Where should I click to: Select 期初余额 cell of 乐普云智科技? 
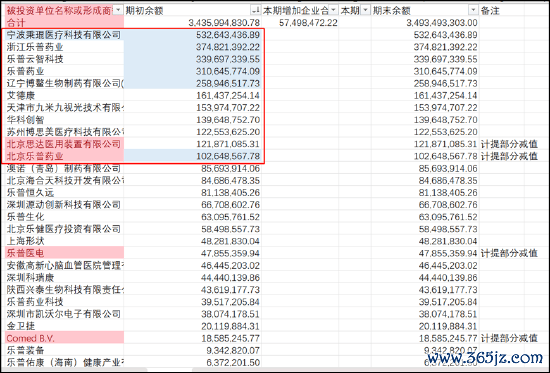click(x=193, y=59)
